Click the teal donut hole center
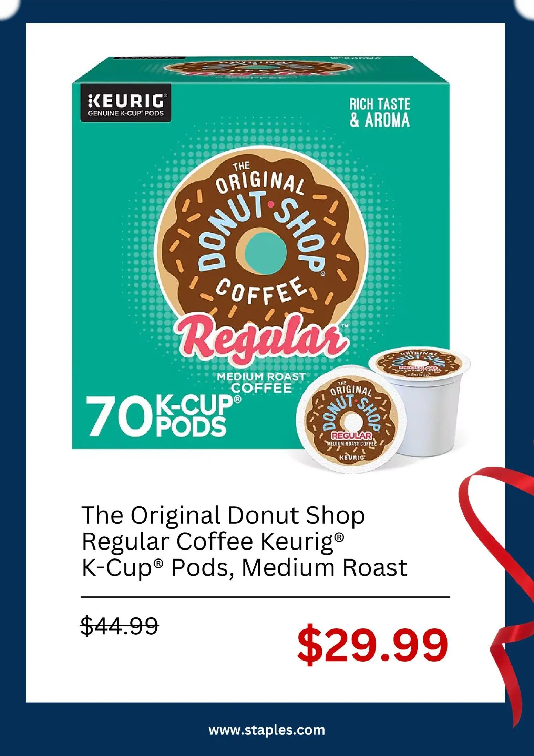534x756 pixels. tap(265, 250)
